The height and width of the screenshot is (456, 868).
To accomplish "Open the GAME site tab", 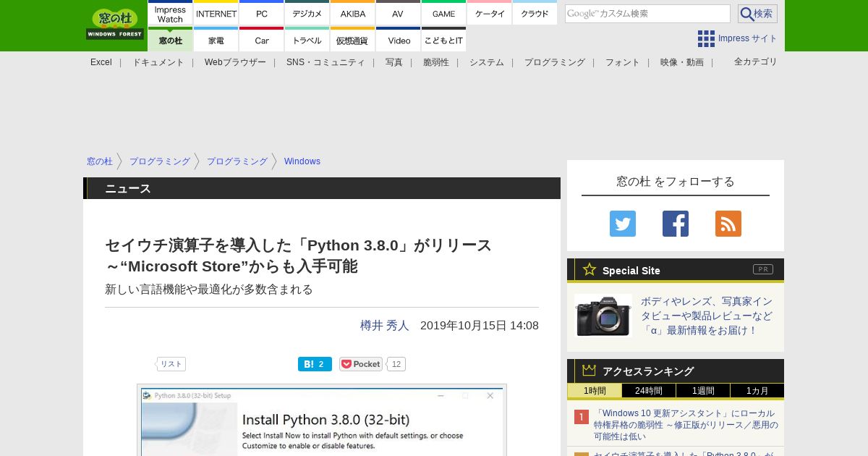I will coord(443,13).
